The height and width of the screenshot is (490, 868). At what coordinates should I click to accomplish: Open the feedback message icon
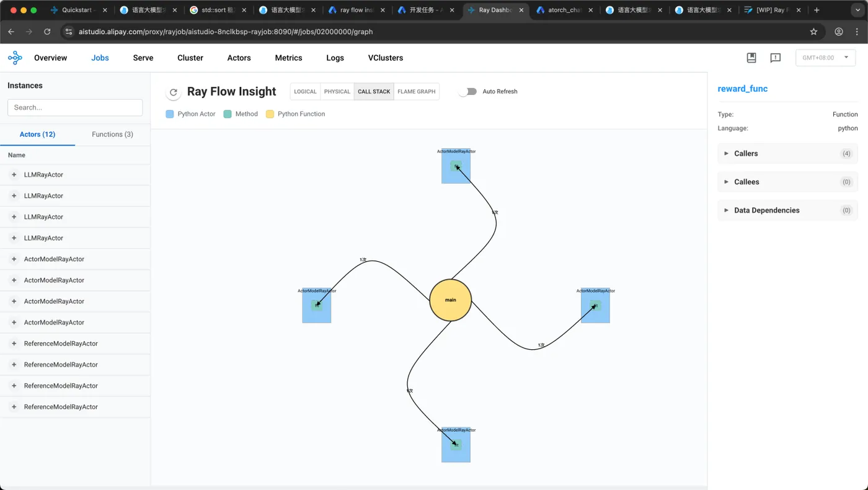coord(775,58)
